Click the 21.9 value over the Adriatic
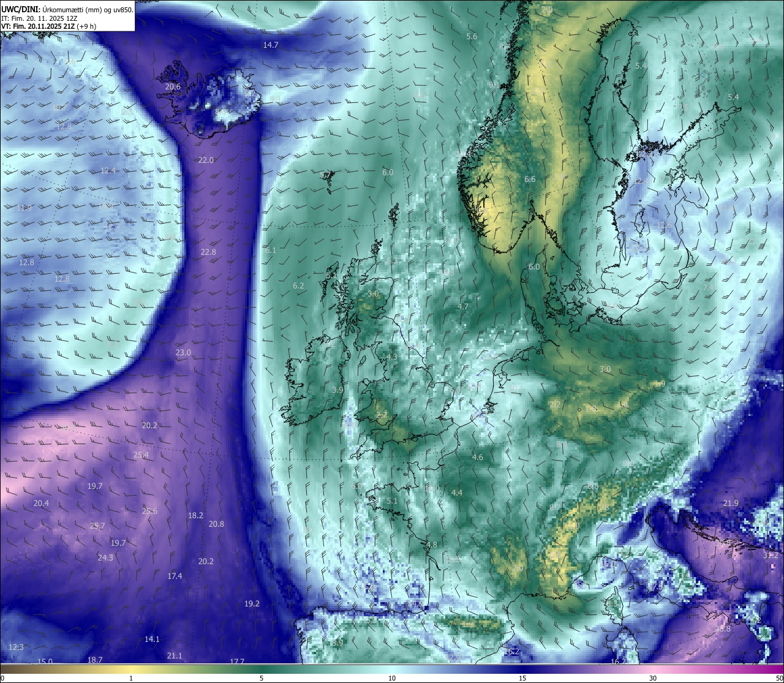 (731, 504)
